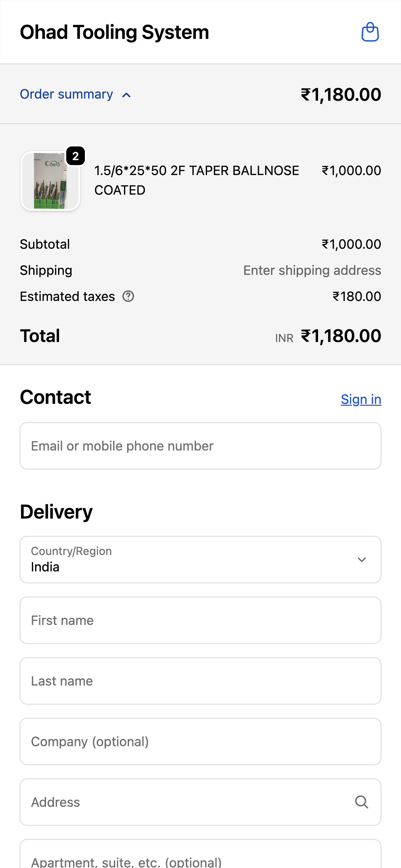Viewport: 401px width, 868px height.
Task: Click the Sign in link
Action: 361,399
